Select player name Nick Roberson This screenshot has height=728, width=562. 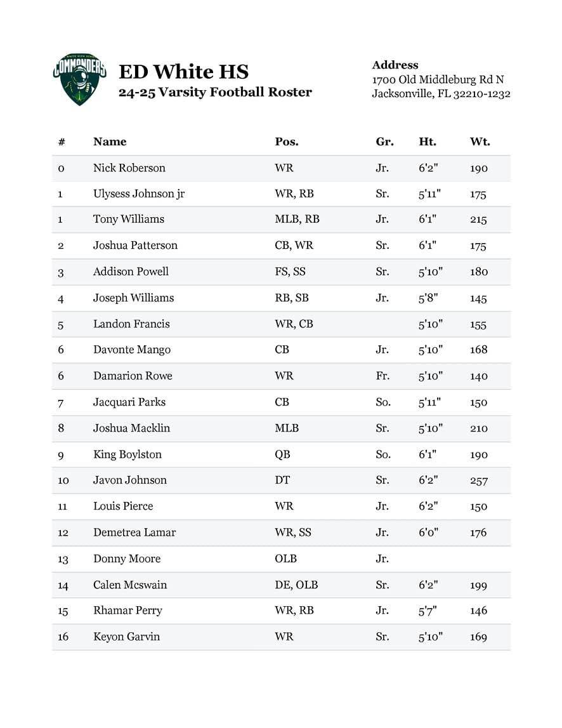[x=129, y=168]
